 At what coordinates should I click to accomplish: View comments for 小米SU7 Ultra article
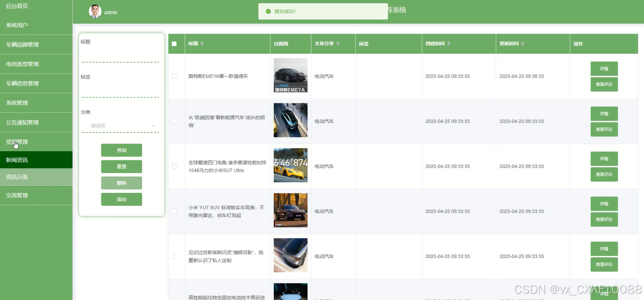pyautogui.click(x=604, y=174)
